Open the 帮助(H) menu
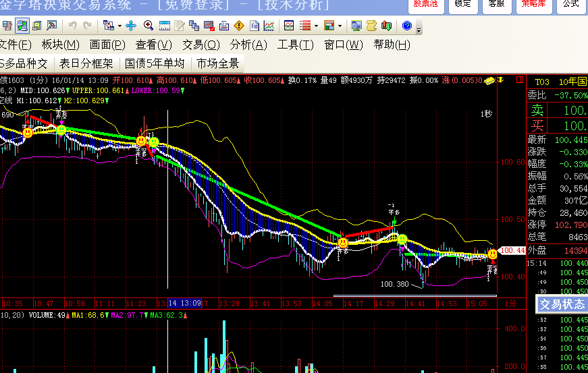This screenshot has width=588, height=373. [x=392, y=45]
